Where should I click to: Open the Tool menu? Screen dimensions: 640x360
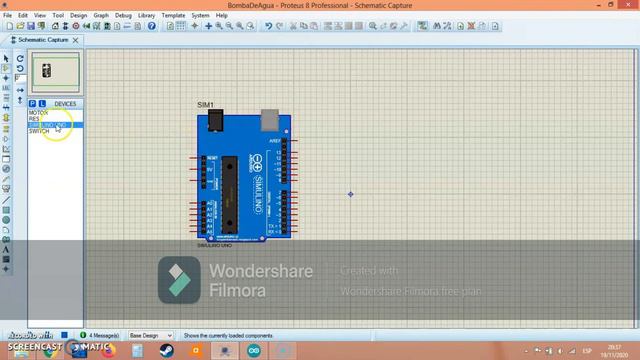coord(58,15)
